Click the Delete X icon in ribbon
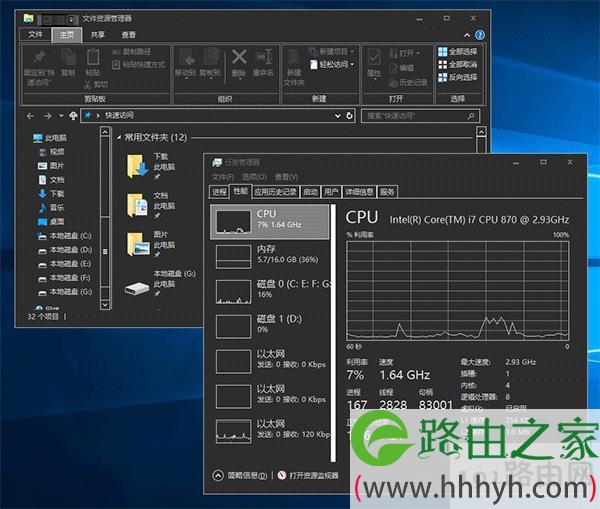 [239, 57]
